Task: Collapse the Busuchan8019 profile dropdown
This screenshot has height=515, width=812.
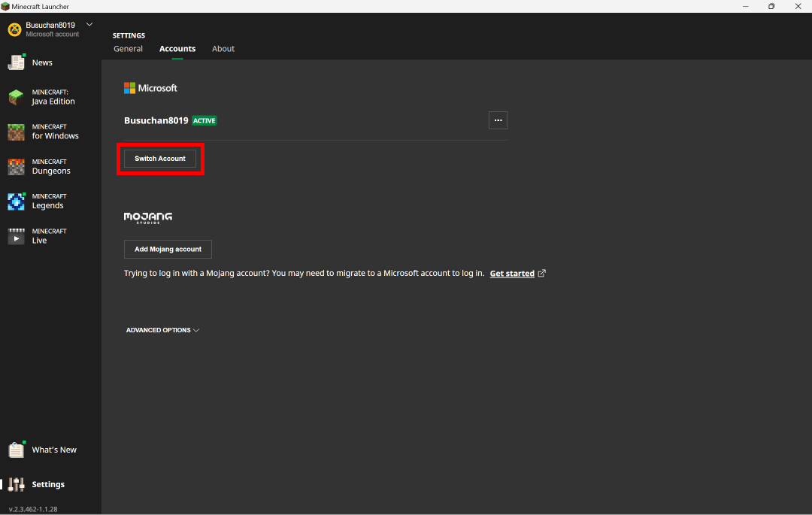Action: pos(89,23)
